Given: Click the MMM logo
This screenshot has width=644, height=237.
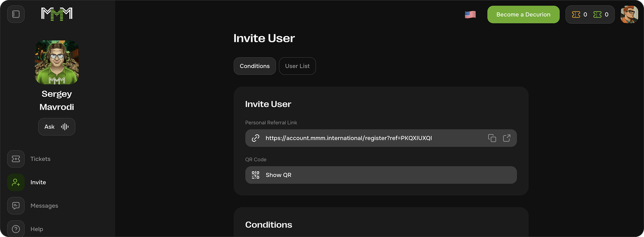Looking at the screenshot, I should tap(57, 14).
